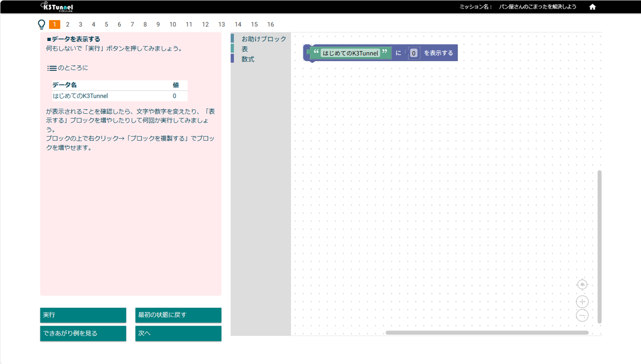Click the home icon in the header
Viewport: 641px width, 364px height.
[x=592, y=7]
